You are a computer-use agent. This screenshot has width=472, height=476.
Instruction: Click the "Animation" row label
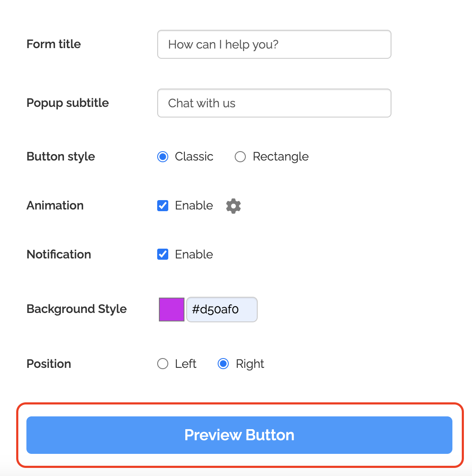55,206
